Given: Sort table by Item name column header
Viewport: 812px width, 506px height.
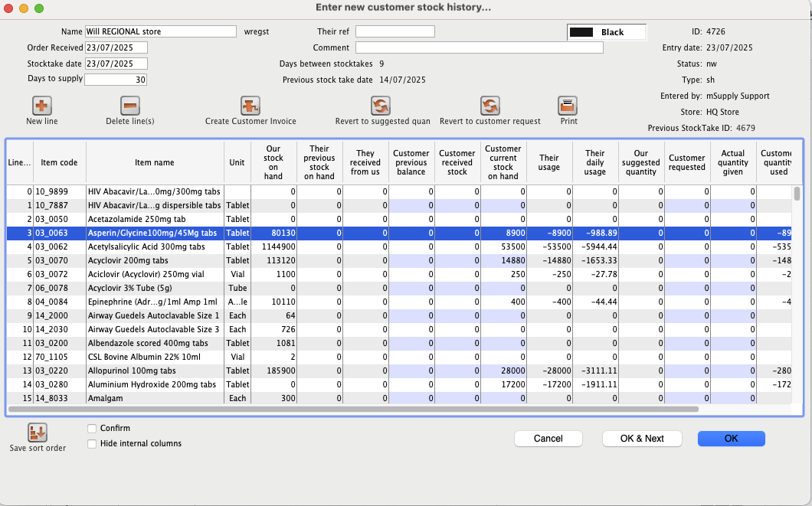Looking at the screenshot, I should click(x=155, y=162).
